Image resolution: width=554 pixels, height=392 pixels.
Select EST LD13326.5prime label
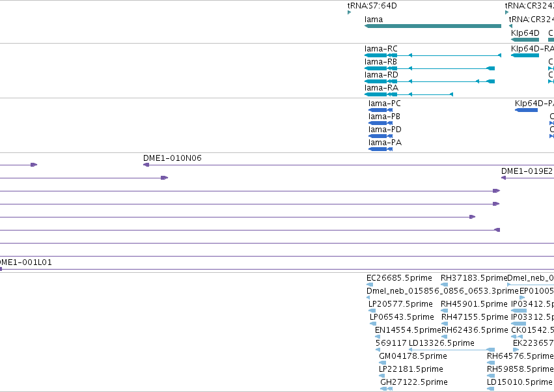tap(441, 343)
